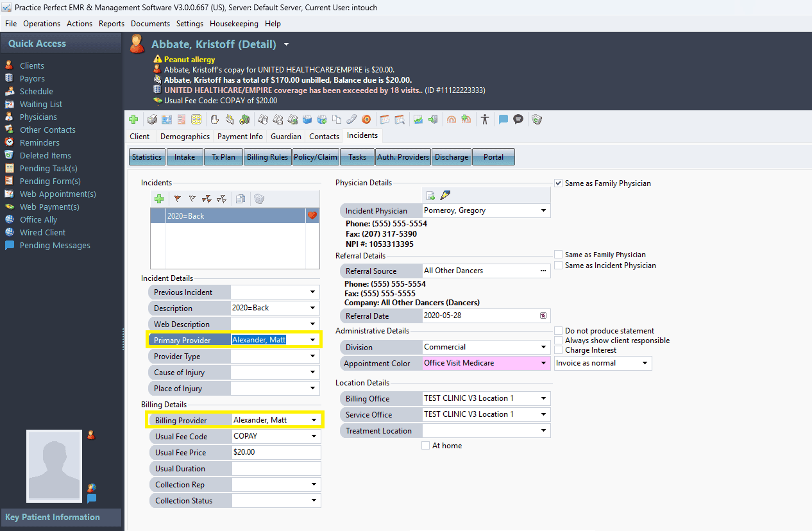This screenshot has height=531, width=812.
Task: Open the Treatment Location dropdown
Action: coord(544,430)
